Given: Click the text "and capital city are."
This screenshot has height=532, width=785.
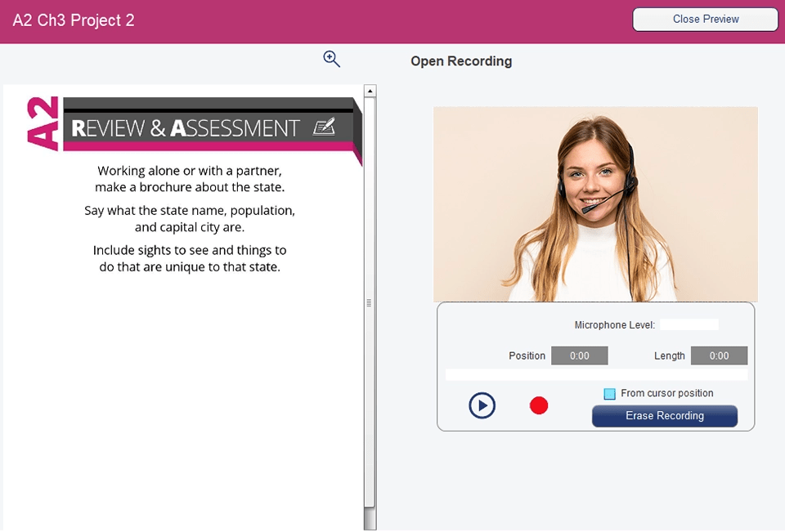Looking at the screenshot, I should point(190,227).
